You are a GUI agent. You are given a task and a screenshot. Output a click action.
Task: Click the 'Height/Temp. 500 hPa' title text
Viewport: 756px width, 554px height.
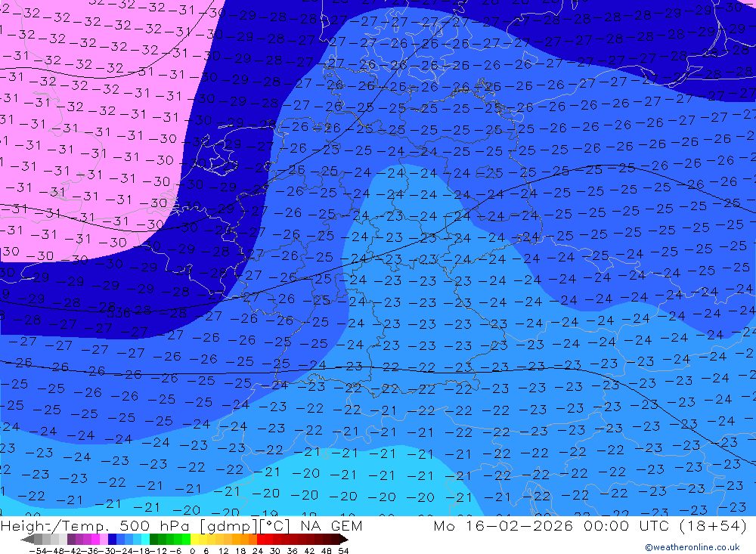point(97,525)
